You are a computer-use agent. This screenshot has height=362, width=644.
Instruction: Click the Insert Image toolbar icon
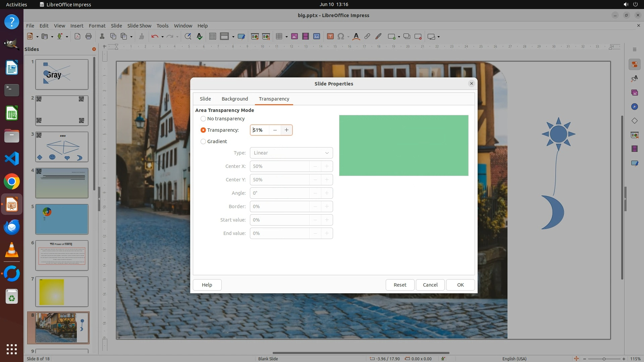pos(294,37)
